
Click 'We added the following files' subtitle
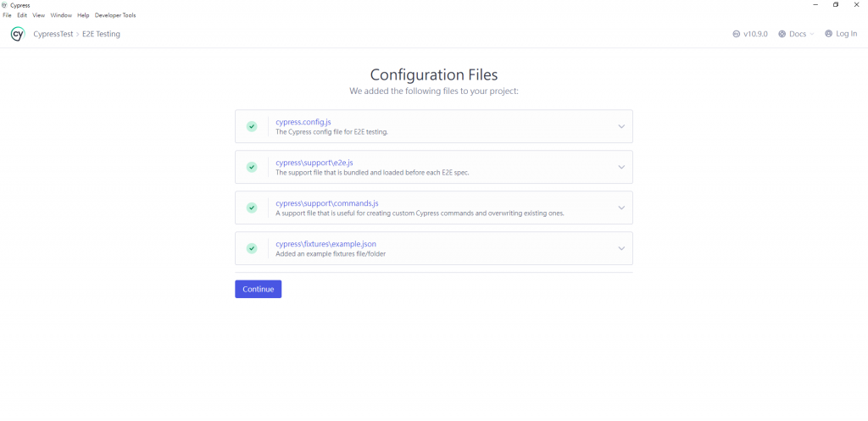[434, 91]
